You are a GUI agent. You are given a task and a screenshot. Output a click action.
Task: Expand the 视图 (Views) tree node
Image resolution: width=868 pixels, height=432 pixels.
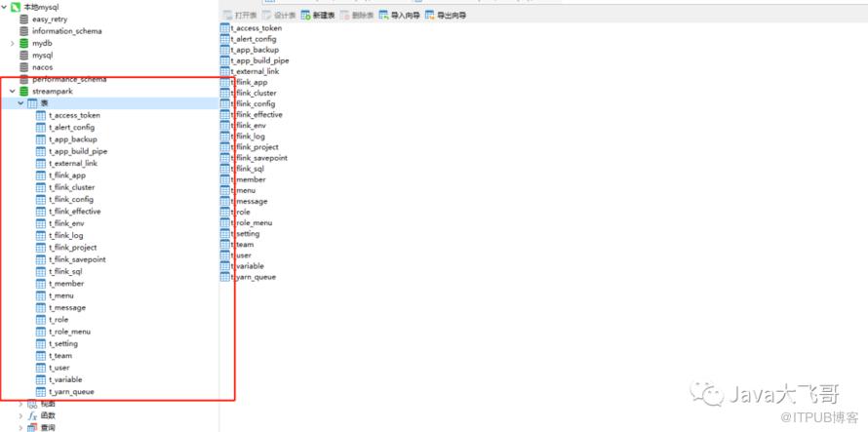pyautogui.click(x=21, y=404)
